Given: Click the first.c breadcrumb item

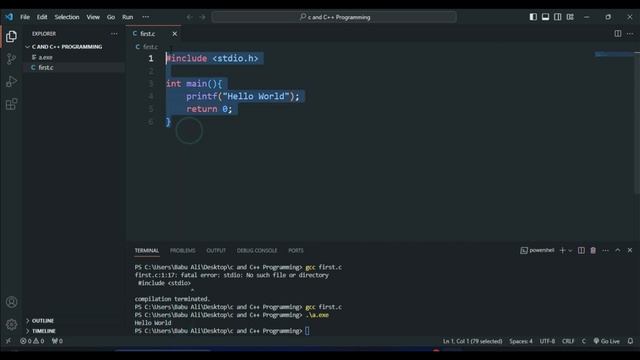Looking at the screenshot, I should pyautogui.click(x=147, y=47).
